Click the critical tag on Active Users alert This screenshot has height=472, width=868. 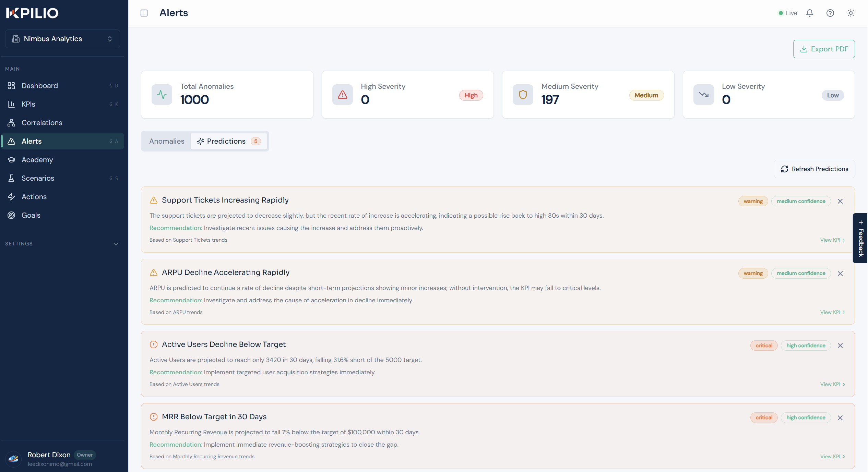[x=764, y=346]
